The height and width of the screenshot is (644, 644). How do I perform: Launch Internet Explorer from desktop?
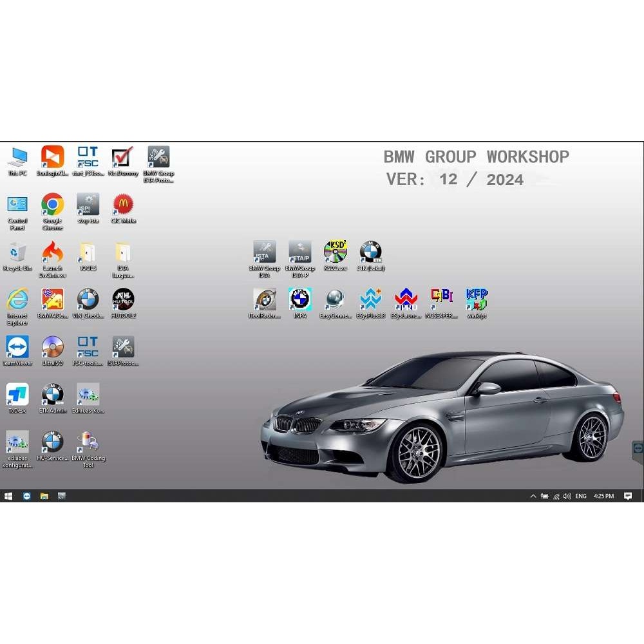(x=17, y=307)
